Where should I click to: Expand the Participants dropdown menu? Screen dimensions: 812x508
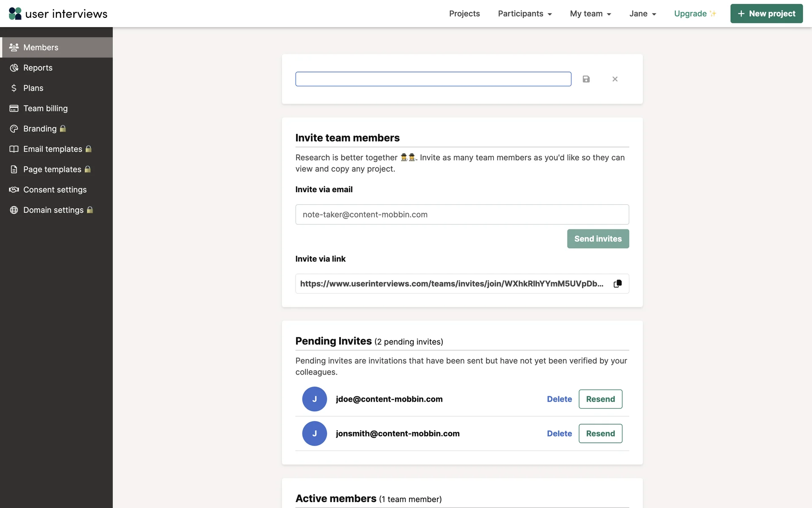pos(524,14)
